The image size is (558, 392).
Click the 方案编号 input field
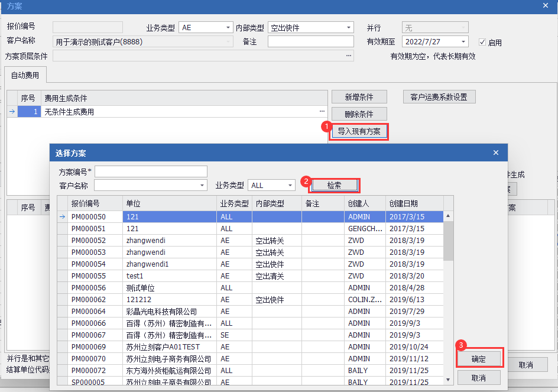[151, 171]
